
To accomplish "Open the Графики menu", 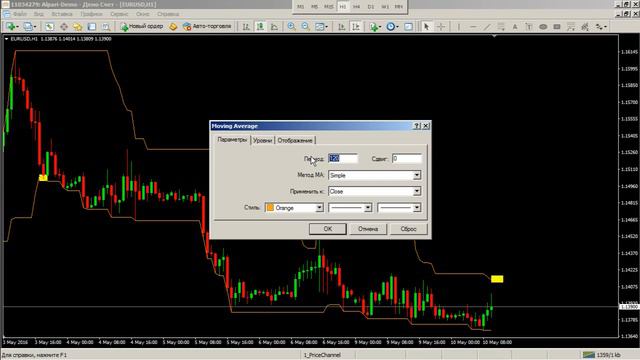I will 91,14.
